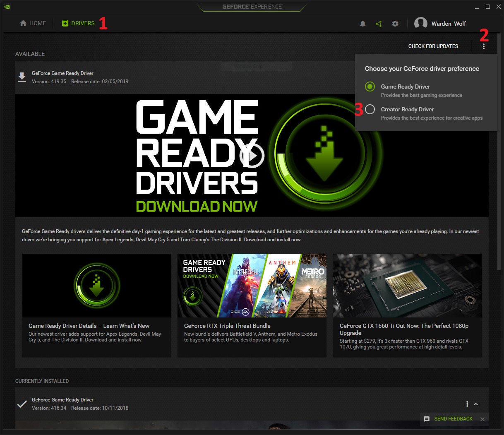This screenshot has height=435, width=504.
Task: Click the download arrow icon for driver 419.35
Action: coord(22,77)
